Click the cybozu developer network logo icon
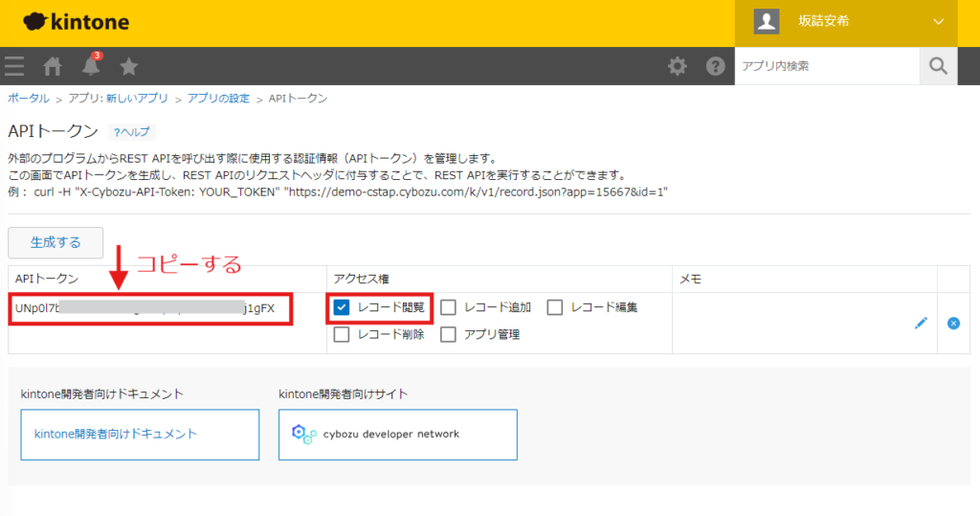Viewport: 980px width, 516px height. pos(303,434)
